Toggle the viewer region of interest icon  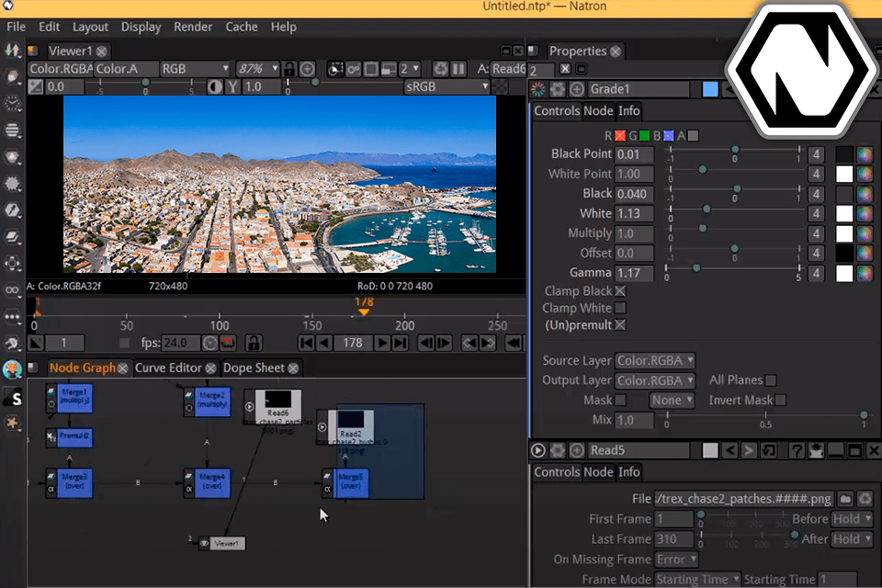coord(371,69)
